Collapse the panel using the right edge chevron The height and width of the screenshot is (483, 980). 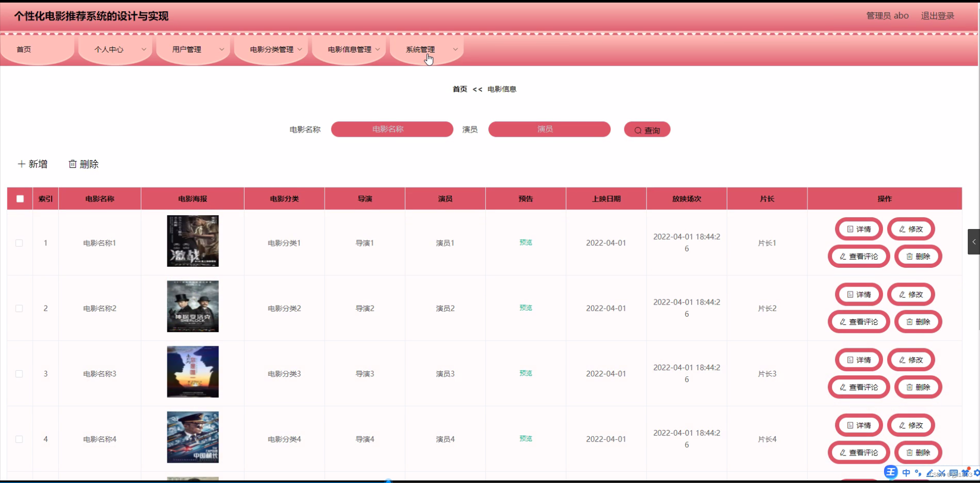click(974, 241)
